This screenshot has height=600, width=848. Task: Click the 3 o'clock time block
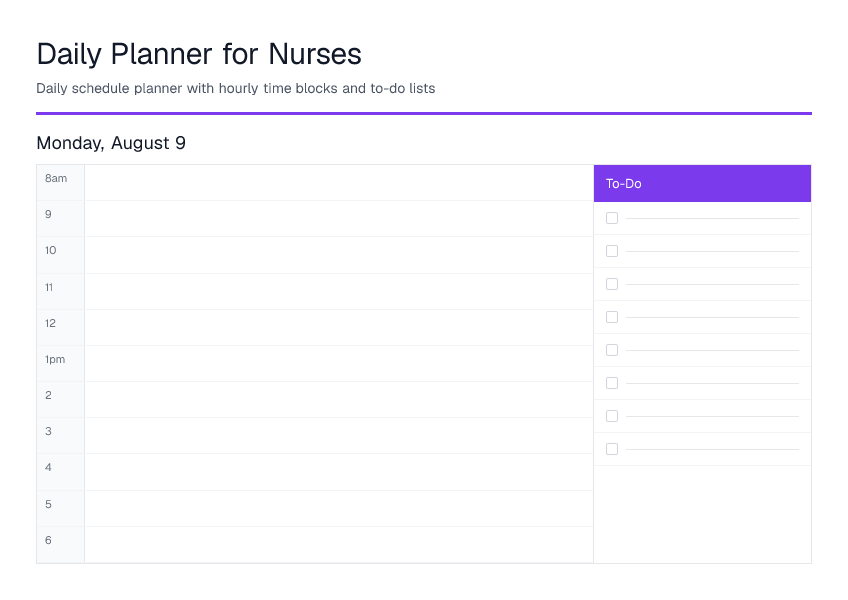(x=339, y=436)
